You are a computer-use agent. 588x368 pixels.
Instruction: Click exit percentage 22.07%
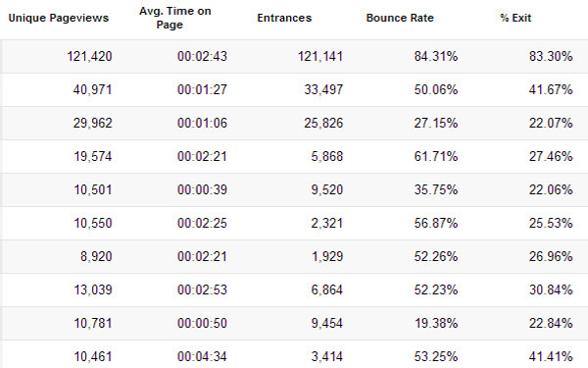551,124
